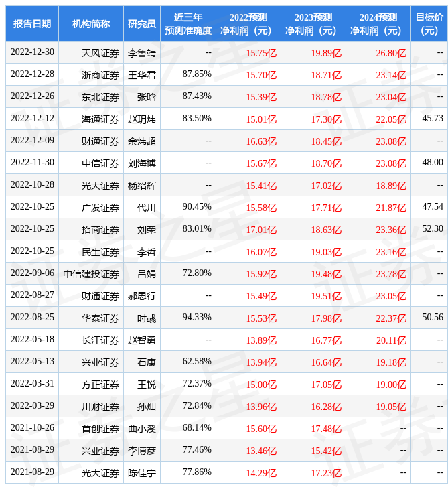Click the date 2022-03-31
This screenshot has width=448, height=489.
tap(32, 383)
